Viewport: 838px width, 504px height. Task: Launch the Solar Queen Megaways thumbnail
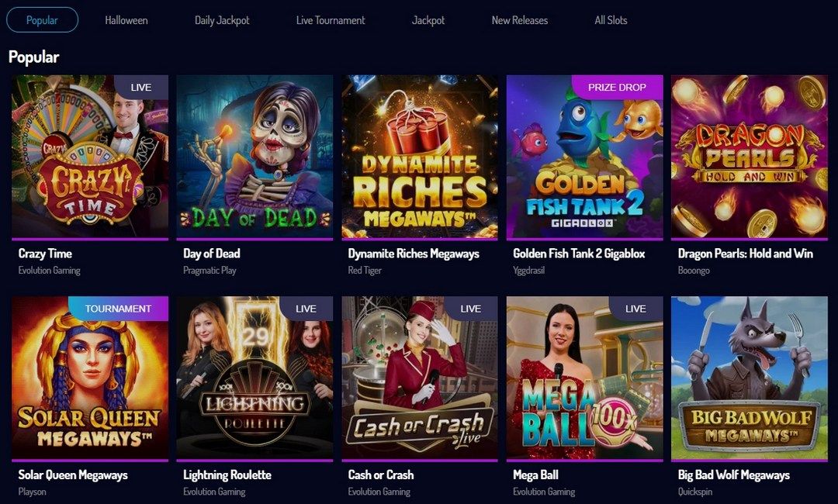[90, 378]
